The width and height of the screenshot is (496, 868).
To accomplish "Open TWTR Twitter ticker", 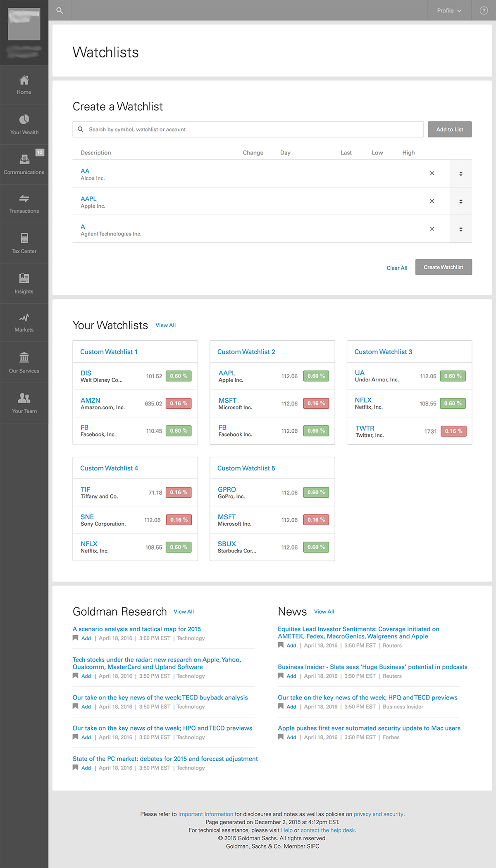I will click(x=365, y=428).
